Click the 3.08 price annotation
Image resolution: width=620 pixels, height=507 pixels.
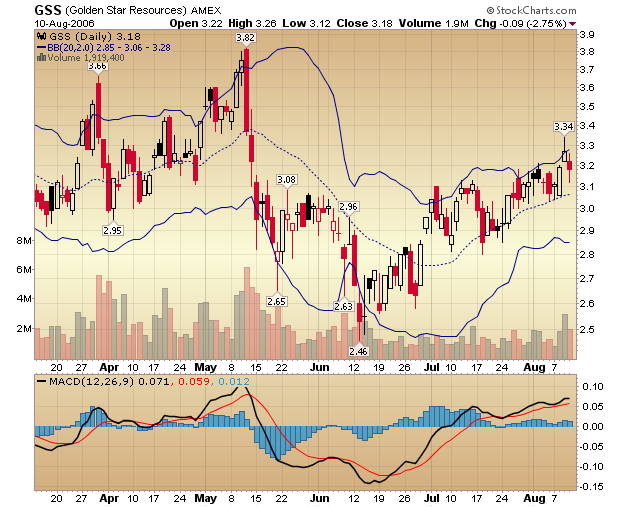point(286,180)
